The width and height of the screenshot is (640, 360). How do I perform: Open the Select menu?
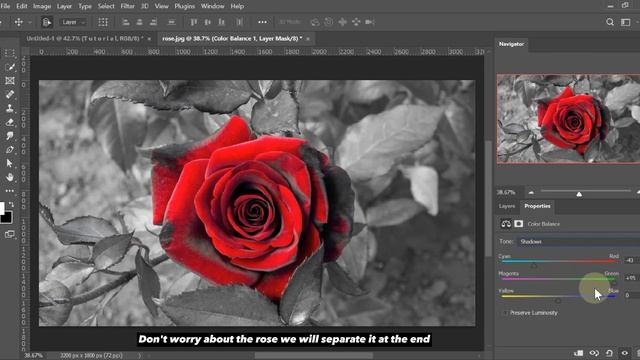(106, 6)
